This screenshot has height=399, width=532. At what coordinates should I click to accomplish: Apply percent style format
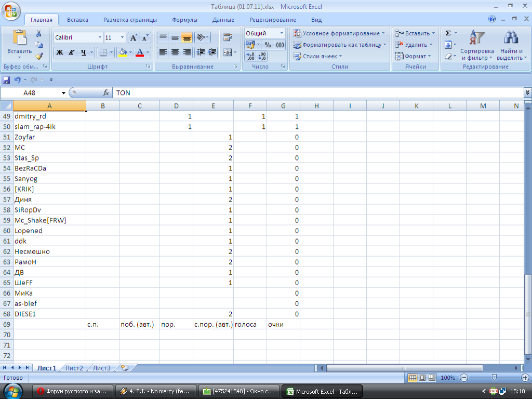(x=268, y=45)
